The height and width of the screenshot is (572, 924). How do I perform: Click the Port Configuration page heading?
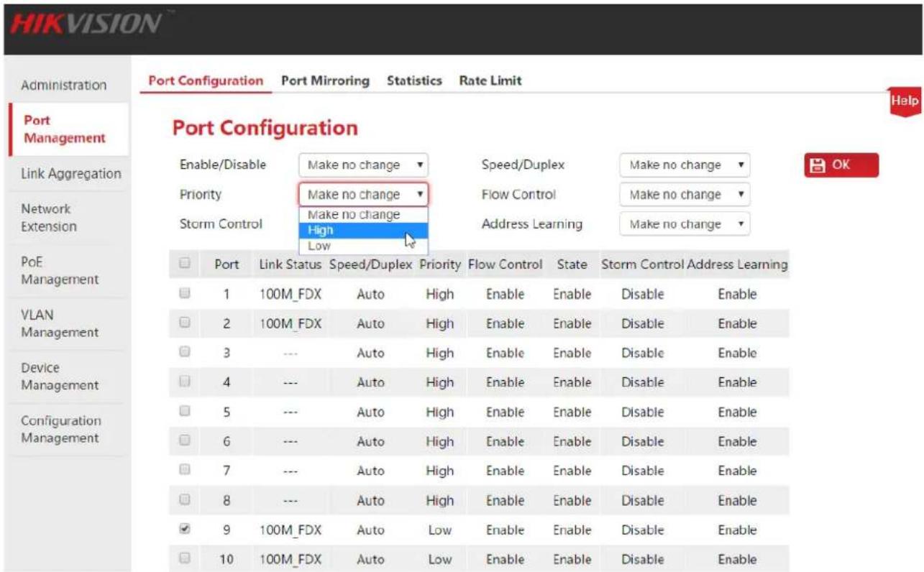[x=265, y=128]
